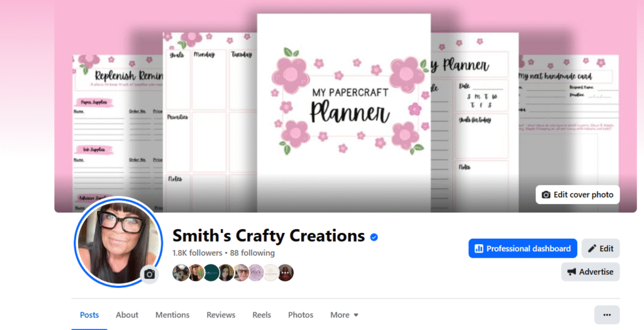Open the three-dots options button
This screenshot has height=330, width=644.
(x=607, y=315)
